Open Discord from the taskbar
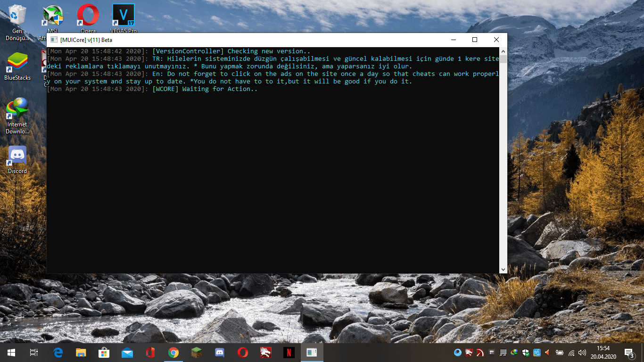This screenshot has height=362, width=644. [220, 353]
